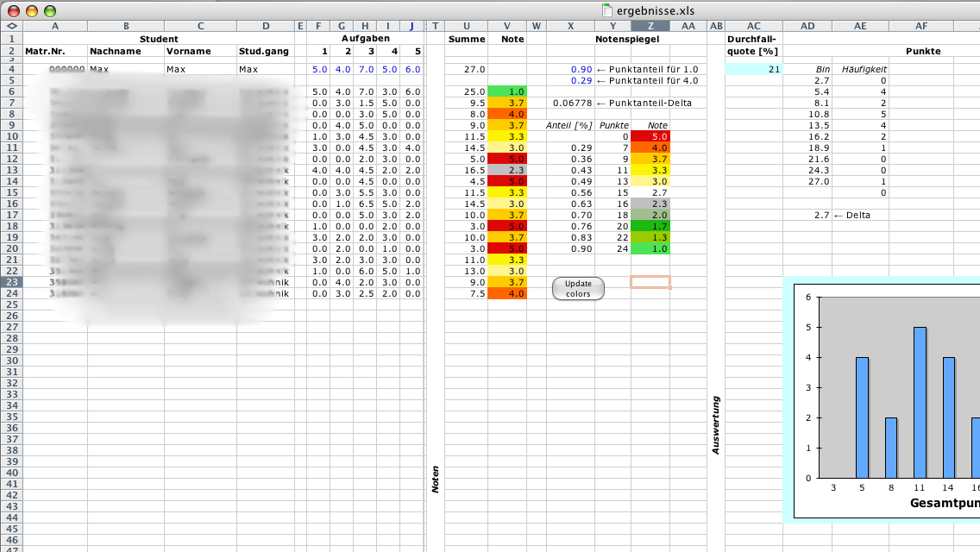The width and height of the screenshot is (980, 552).
Task: Click the orange-outlined active cell in row 23
Action: pos(650,282)
